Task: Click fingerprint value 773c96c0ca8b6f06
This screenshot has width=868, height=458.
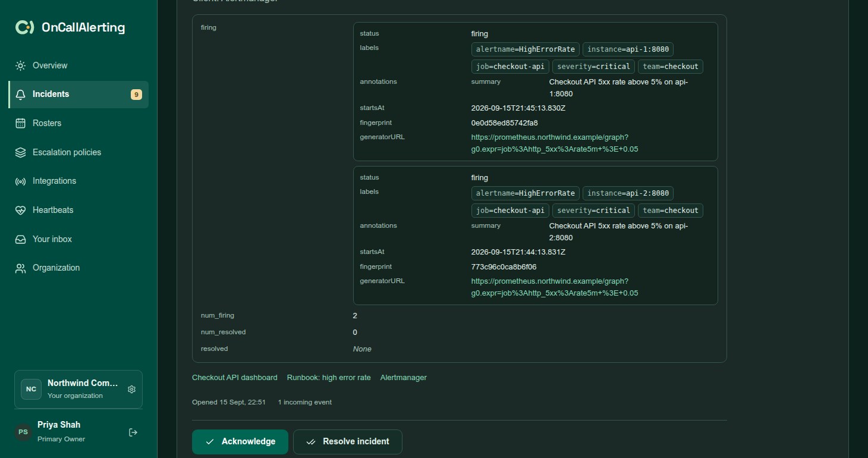Action: tap(504, 267)
